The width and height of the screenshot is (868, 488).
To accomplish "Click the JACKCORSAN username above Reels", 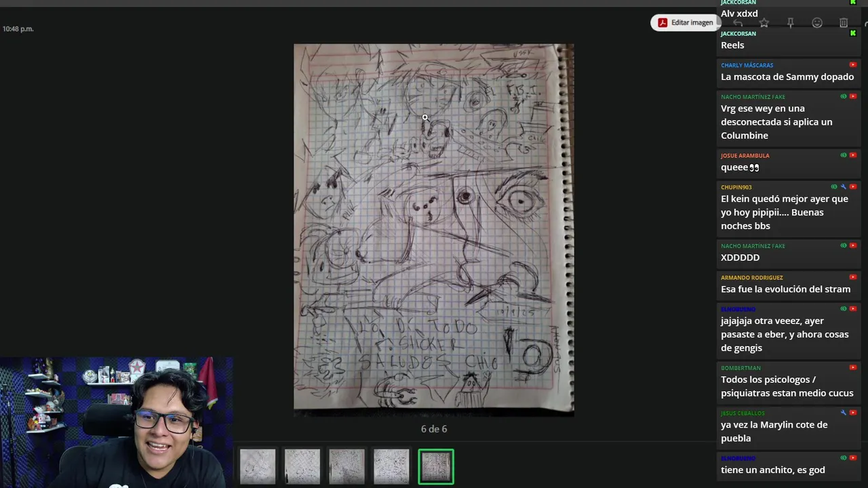I will click(x=738, y=33).
